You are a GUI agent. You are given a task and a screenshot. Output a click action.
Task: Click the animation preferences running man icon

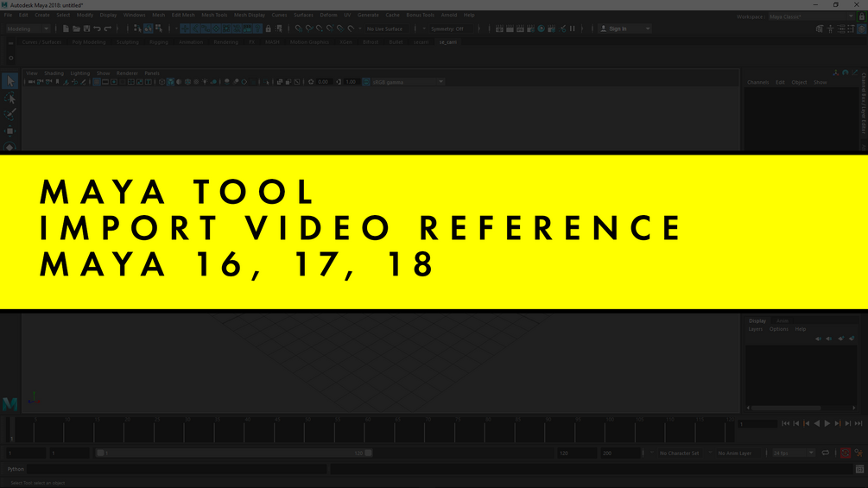(x=858, y=453)
